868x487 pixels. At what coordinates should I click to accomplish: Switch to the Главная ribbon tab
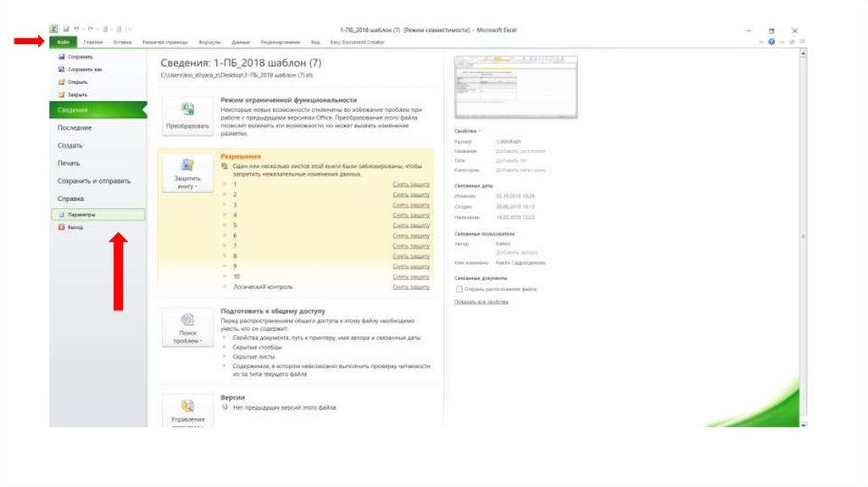(x=93, y=42)
